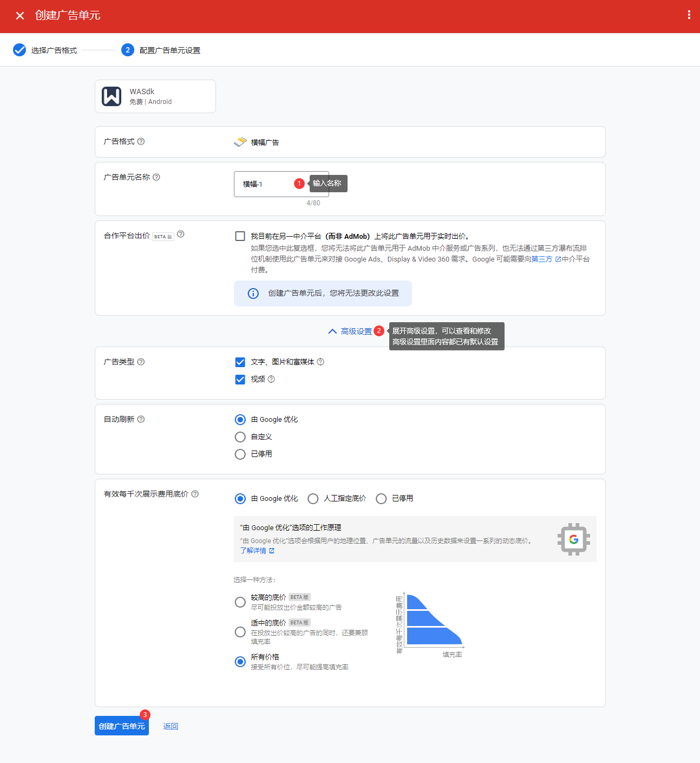Viewport: 700px width, 763px height.
Task: Click BETA 版 badge beside 适中的底价
Action: [x=299, y=623]
